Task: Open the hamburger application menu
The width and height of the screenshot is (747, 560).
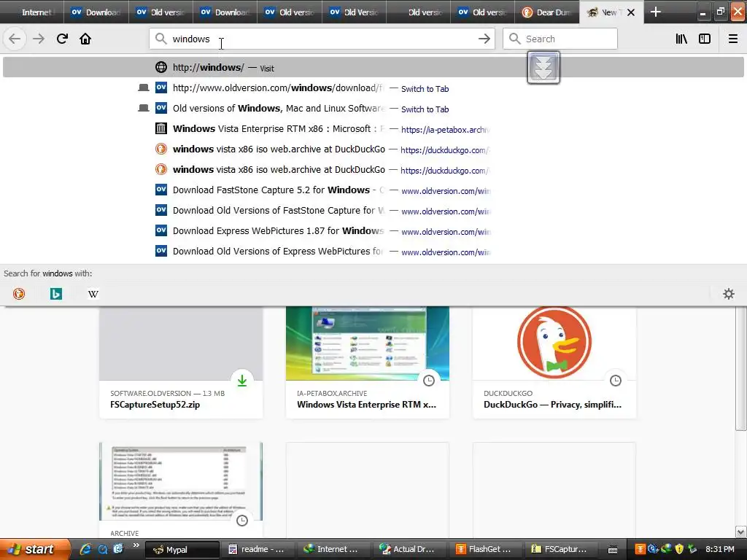Action: pyautogui.click(x=733, y=39)
